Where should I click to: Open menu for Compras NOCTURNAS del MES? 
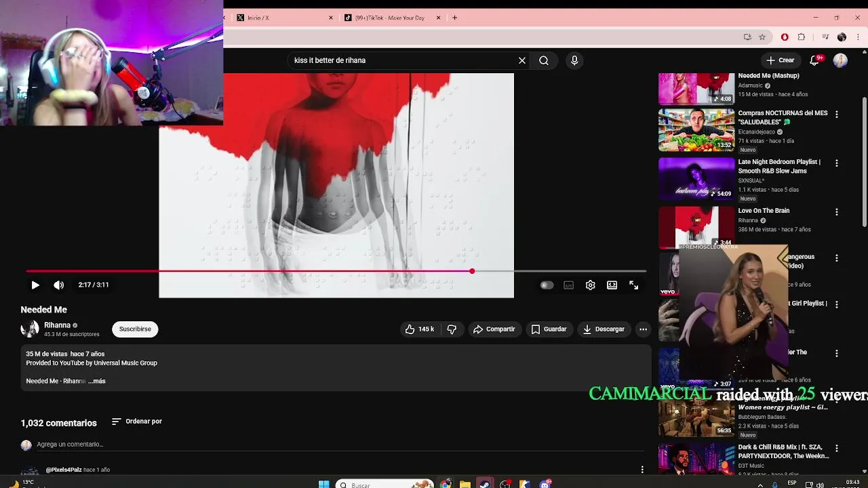click(837, 115)
